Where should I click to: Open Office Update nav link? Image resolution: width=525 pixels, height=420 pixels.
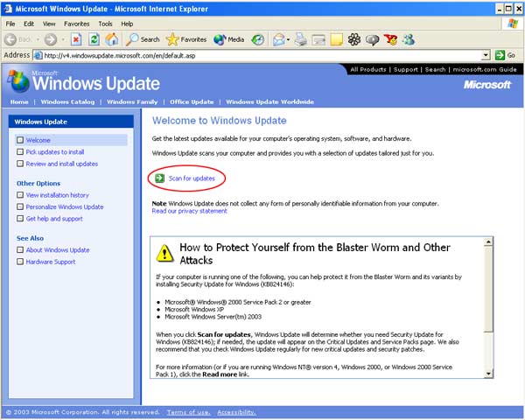click(x=192, y=101)
